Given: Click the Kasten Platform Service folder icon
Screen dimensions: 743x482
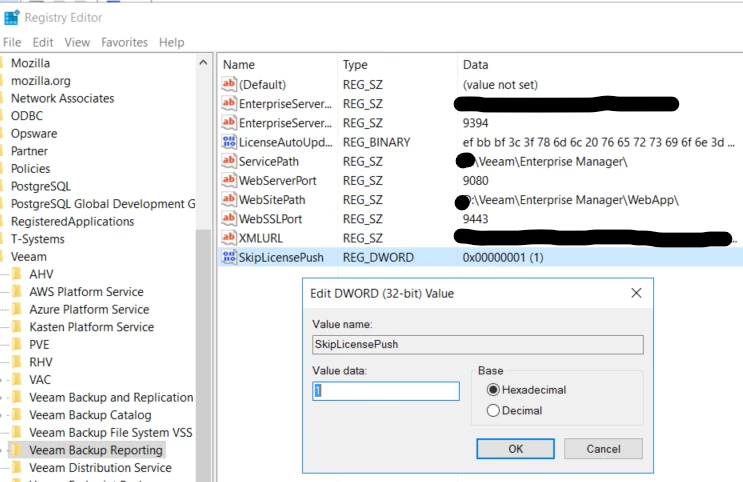Looking at the screenshot, I should [18, 327].
